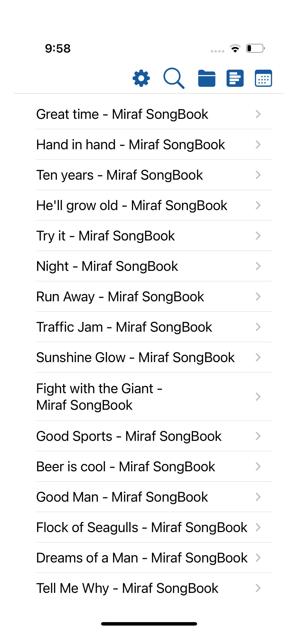Screen dimensions: 297x644
Task: Open settings with the gear icon
Action: point(141,78)
